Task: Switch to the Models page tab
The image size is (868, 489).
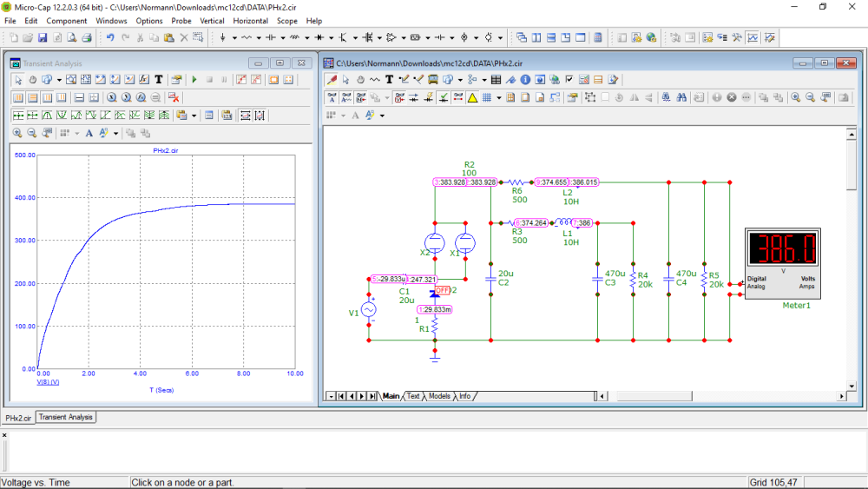Action: pyautogui.click(x=439, y=396)
